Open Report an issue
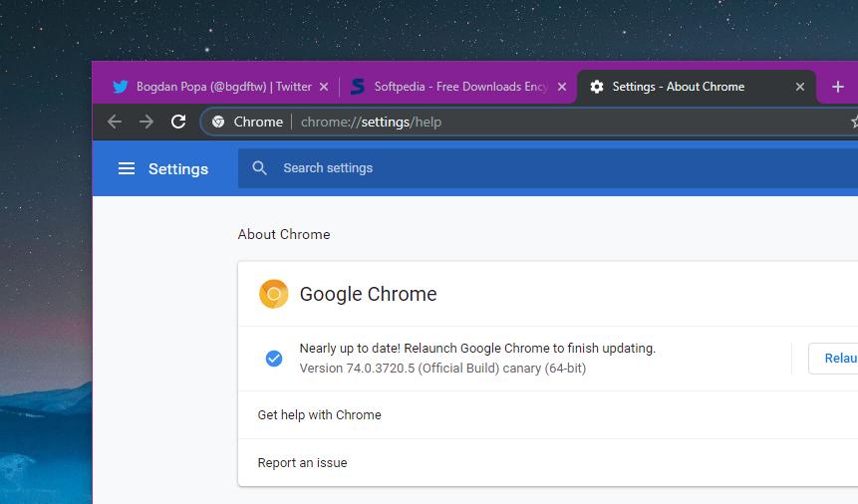 point(303,462)
